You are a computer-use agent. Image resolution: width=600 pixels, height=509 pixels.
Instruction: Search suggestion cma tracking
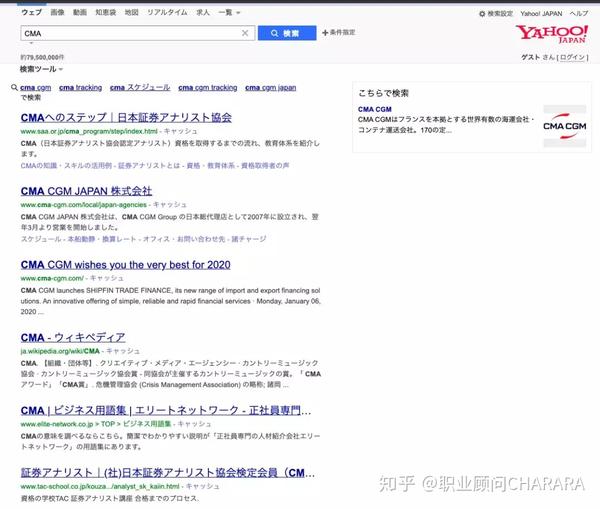click(x=80, y=88)
